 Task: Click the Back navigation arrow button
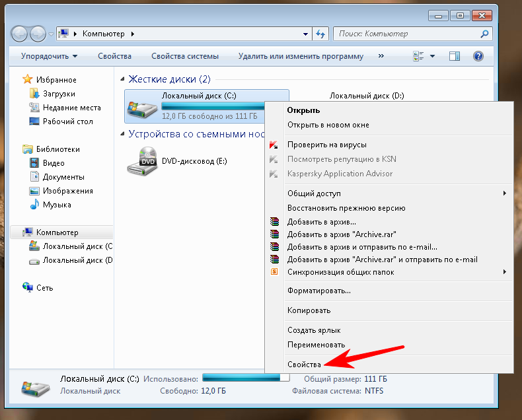(19, 34)
